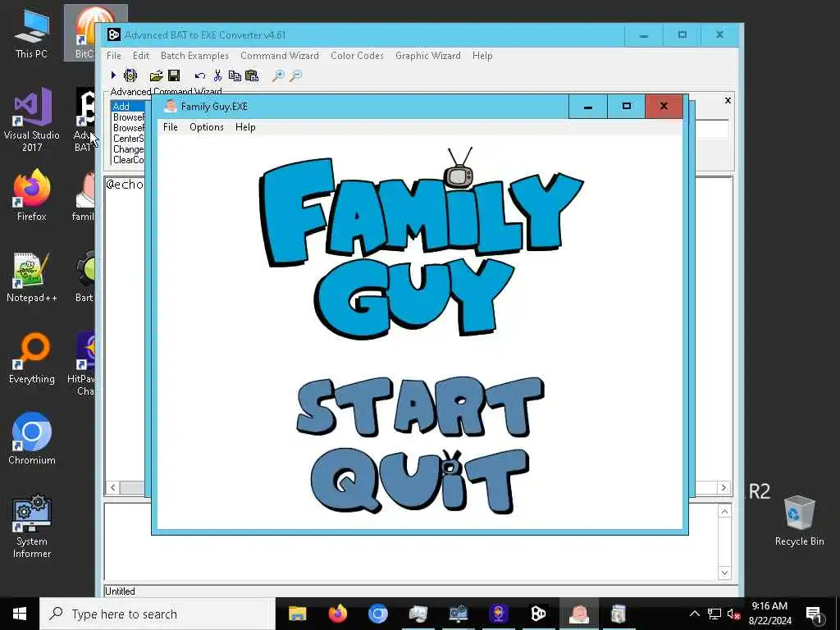Click the Untitled status bar label
Screen dimensions: 840x630
[120, 591]
